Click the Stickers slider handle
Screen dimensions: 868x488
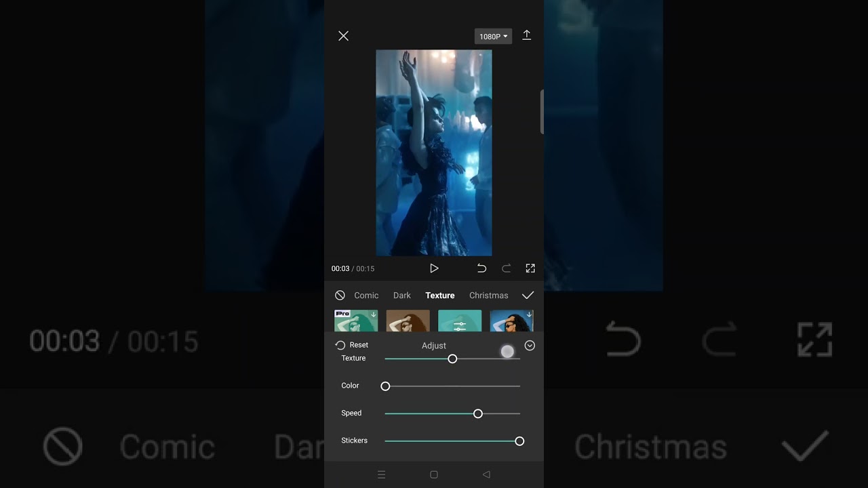coord(519,441)
